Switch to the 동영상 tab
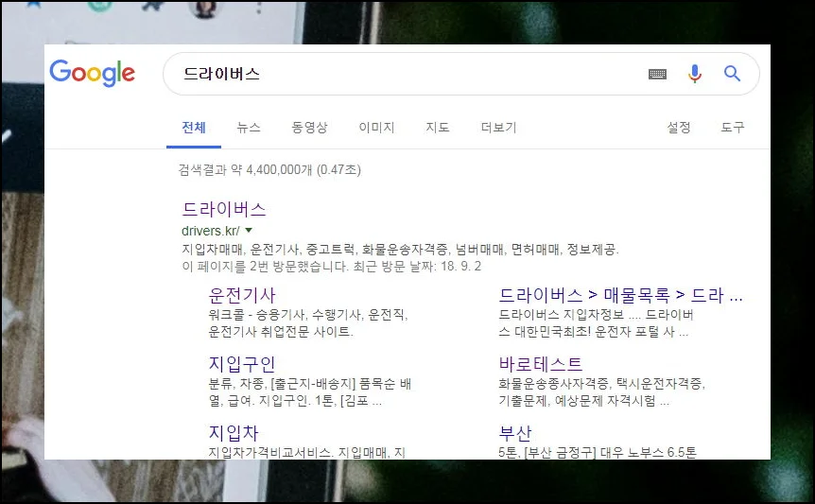Image resolution: width=815 pixels, height=504 pixels. pos(309,128)
